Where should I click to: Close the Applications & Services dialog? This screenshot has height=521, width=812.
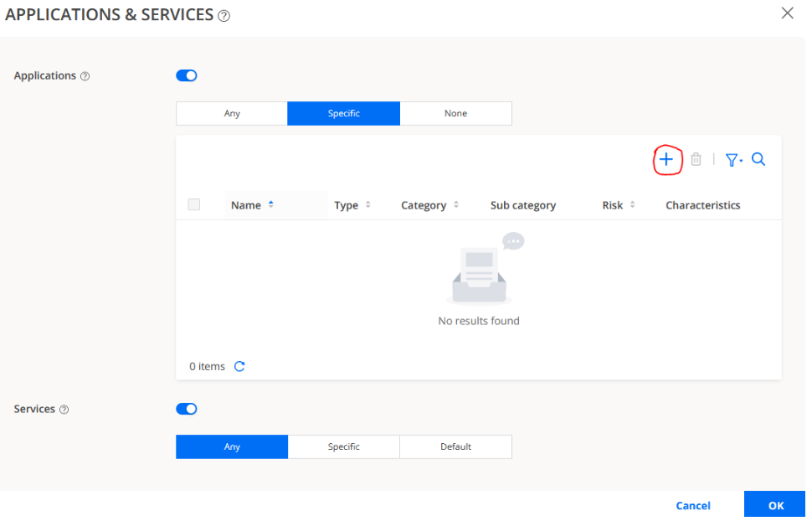787,13
